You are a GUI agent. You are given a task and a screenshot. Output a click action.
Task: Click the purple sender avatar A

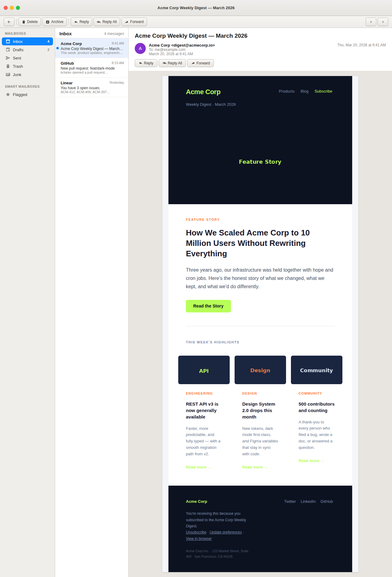(x=140, y=48)
